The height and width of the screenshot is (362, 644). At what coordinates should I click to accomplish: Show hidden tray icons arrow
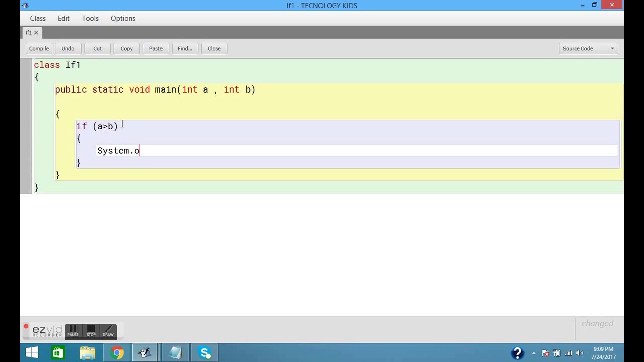click(x=534, y=353)
